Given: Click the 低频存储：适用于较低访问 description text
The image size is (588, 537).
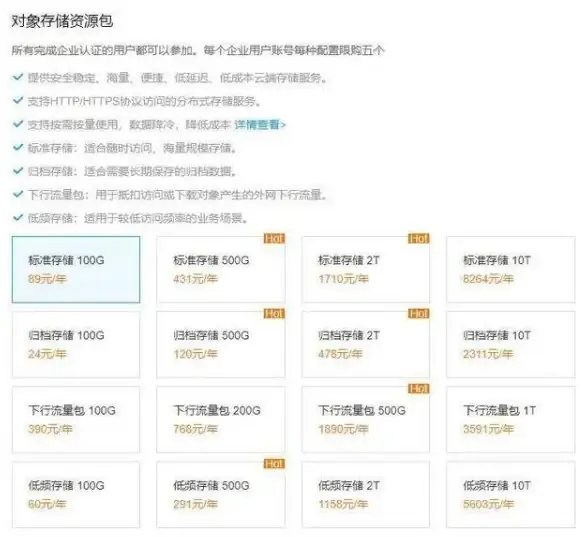Looking at the screenshot, I should (x=138, y=218).
